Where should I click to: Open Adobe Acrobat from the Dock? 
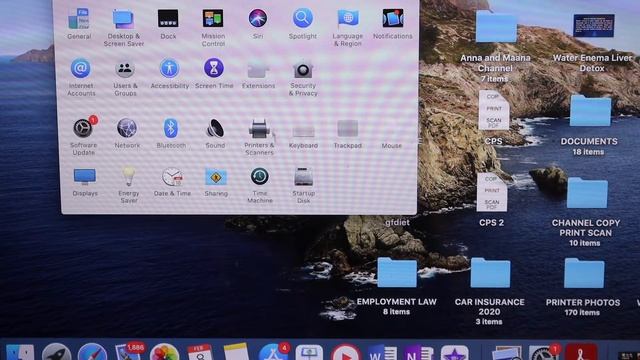(582, 352)
